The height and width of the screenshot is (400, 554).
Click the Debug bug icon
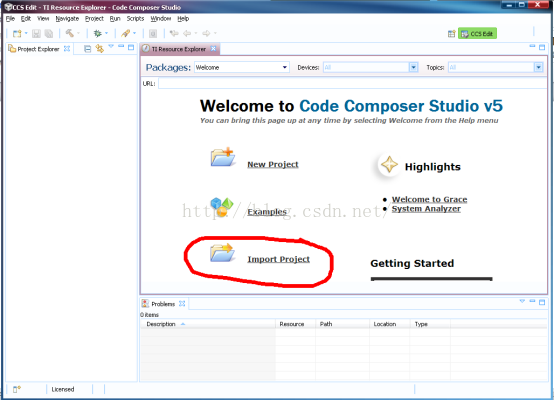pyautogui.click(x=98, y=33)
